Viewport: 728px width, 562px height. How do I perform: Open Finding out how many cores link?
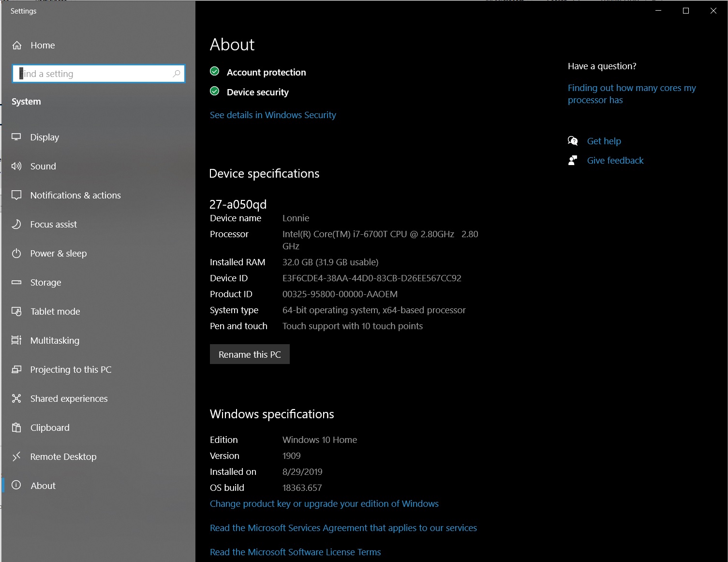pos(632,94)
